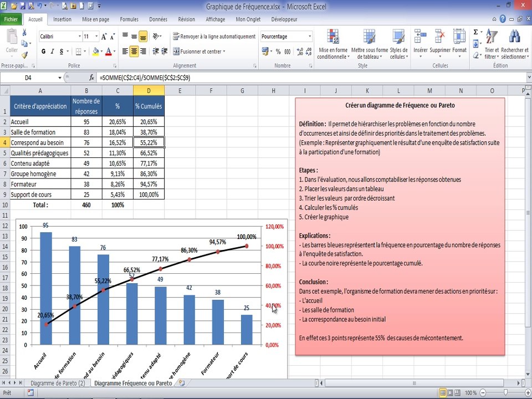Switch to the Développeur tab

(284, 19)
